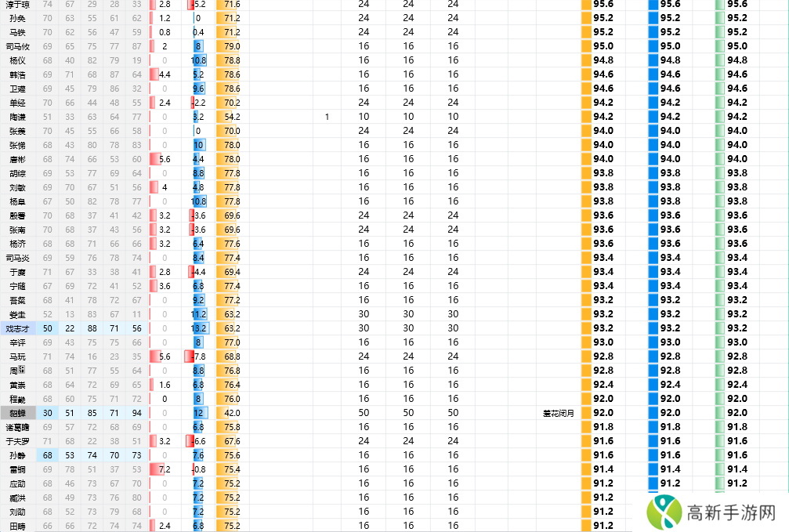Select the highlighted 68 cell in 孙静 row

48,455
